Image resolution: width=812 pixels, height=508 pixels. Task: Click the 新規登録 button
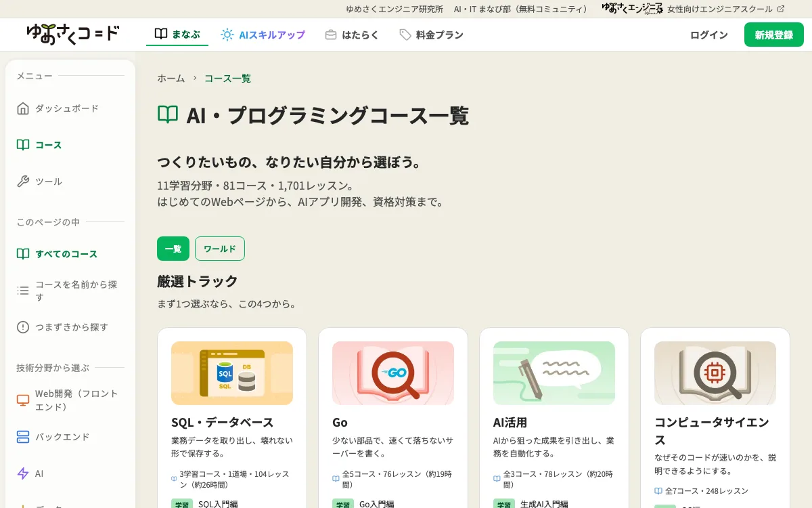tap(774, 35)
